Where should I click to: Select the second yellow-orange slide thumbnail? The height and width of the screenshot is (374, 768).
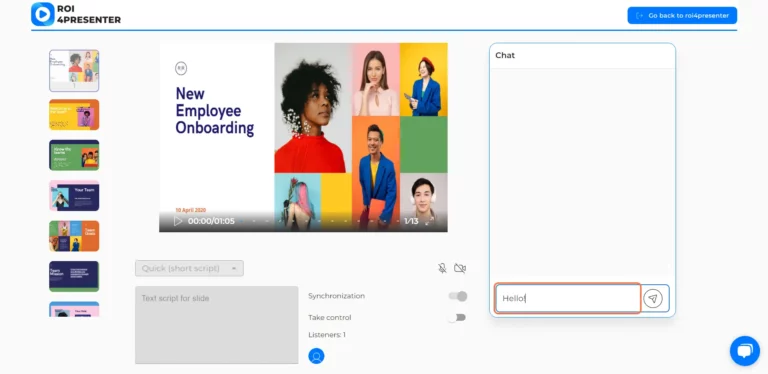click(74, 115)
